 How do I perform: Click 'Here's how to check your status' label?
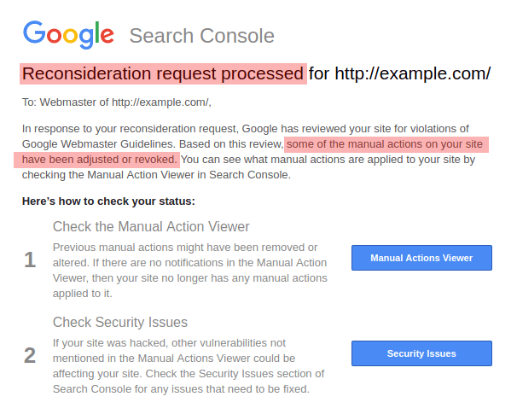(x=108, y=201)
